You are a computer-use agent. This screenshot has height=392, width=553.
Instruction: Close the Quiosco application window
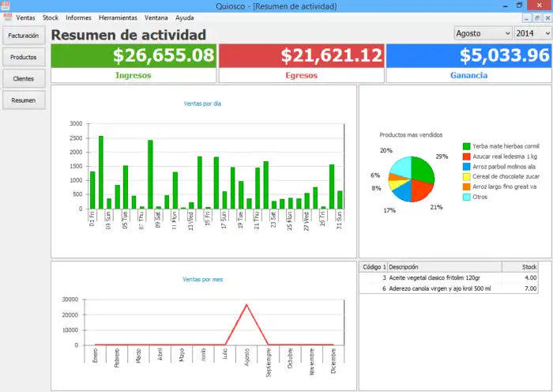point(540,6)
